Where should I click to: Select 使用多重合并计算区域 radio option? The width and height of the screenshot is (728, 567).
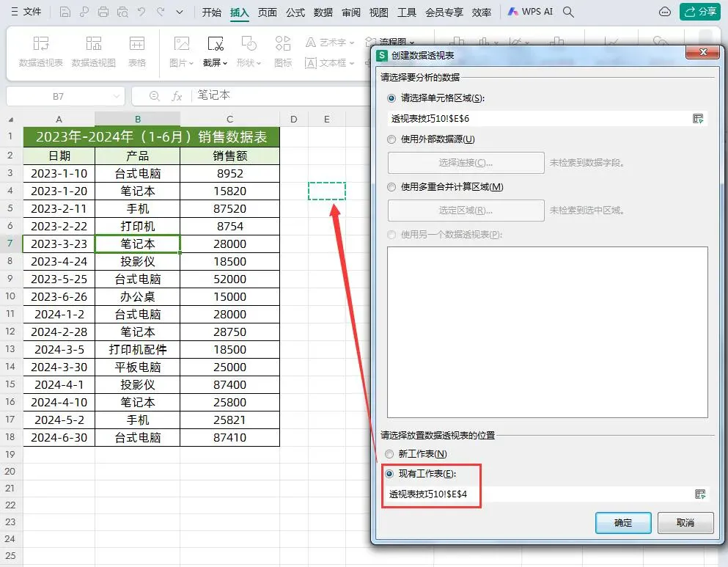[391, 187]
